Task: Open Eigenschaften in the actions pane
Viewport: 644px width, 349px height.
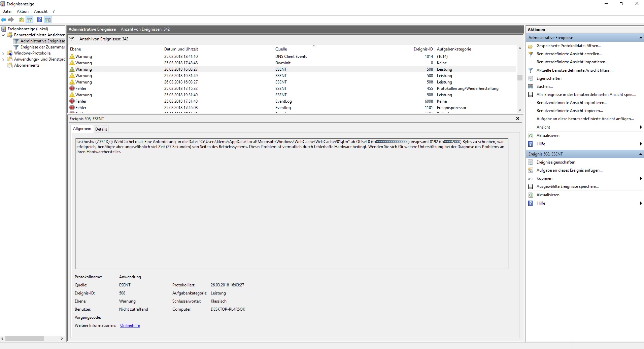Action: pyautogui.click(x=549, y=78)
